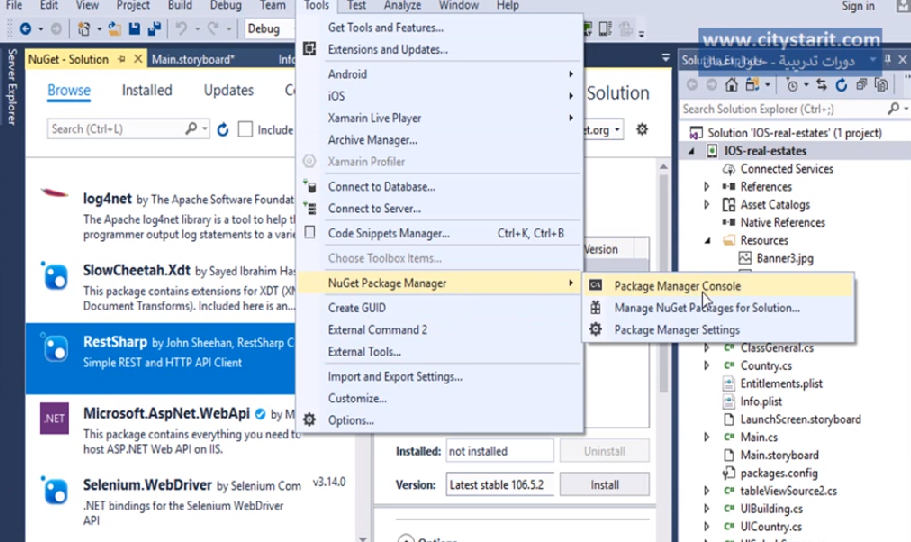911x542 pixels.
Task: Expand the Asset Catalogs node
Action: pos(706,204)
